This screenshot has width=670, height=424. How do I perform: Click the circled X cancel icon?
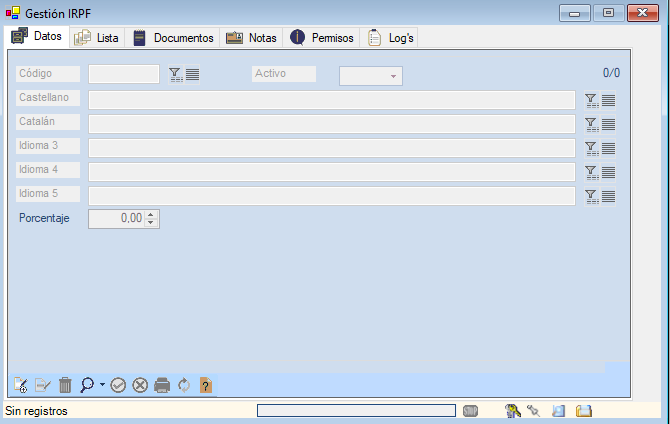click(140, 385)
